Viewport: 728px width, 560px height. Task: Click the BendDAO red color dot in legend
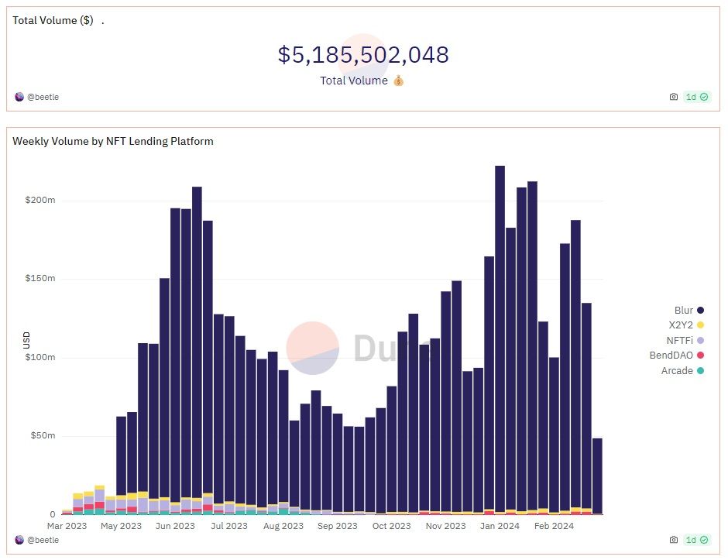[700, 356]
